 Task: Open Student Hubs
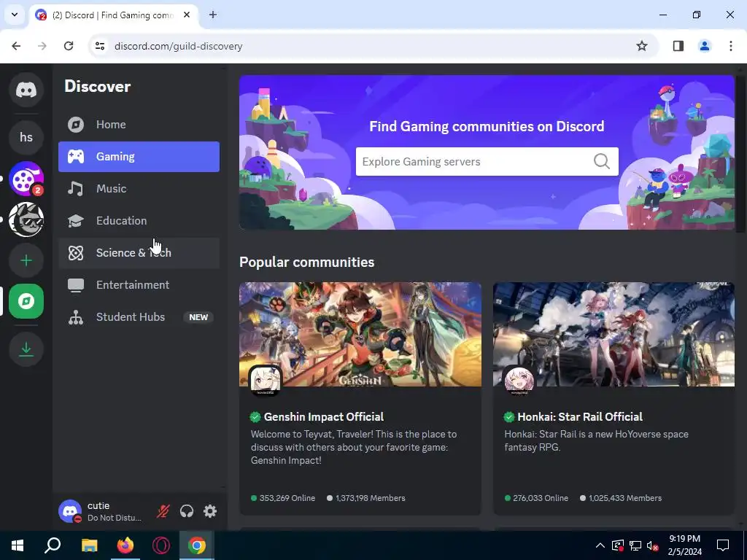click(139, 317)
